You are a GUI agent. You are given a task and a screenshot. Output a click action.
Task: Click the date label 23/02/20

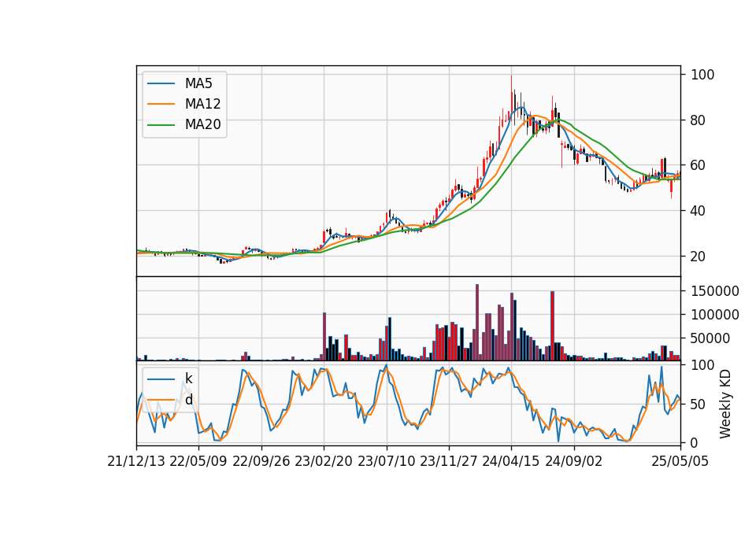(x=324, y=461)
